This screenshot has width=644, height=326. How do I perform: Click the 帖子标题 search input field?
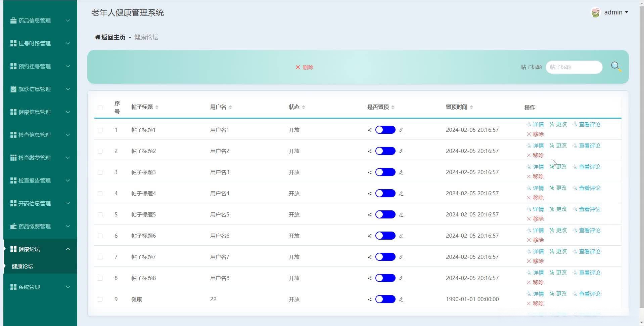pyautogui.click(x=574, y=67)
